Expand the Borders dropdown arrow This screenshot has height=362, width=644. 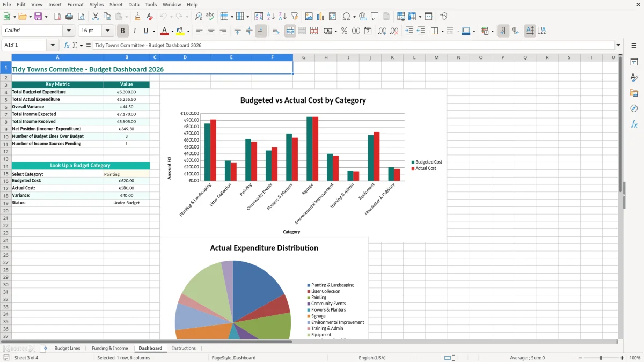pos(442,31)
